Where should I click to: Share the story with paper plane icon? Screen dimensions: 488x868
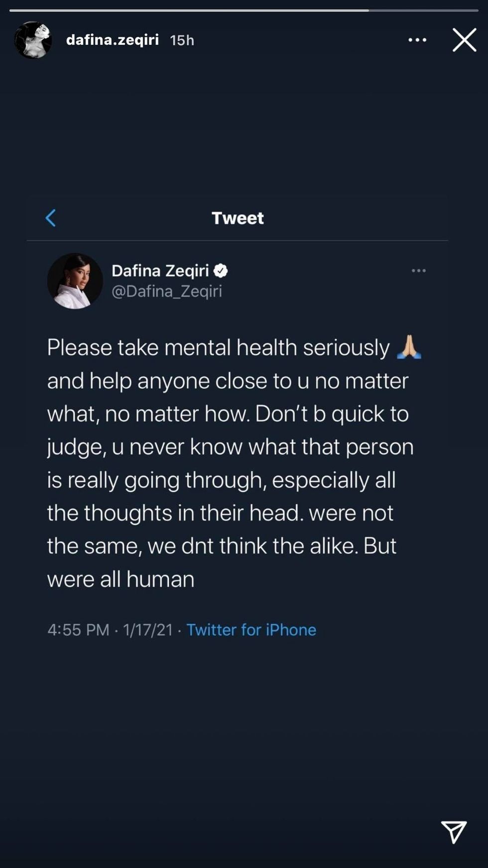pyautogui.click(x=454, y=832)
